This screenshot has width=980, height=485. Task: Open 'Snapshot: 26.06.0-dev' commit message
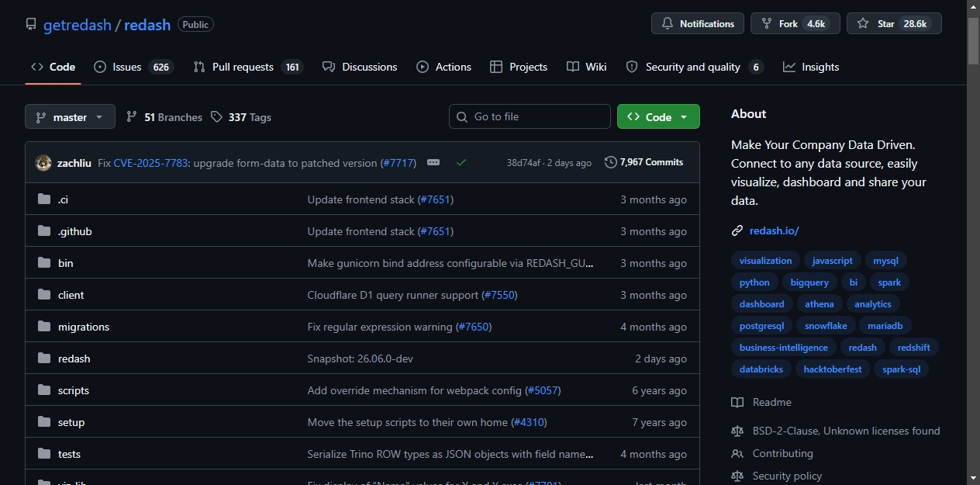tap(361, 359)
